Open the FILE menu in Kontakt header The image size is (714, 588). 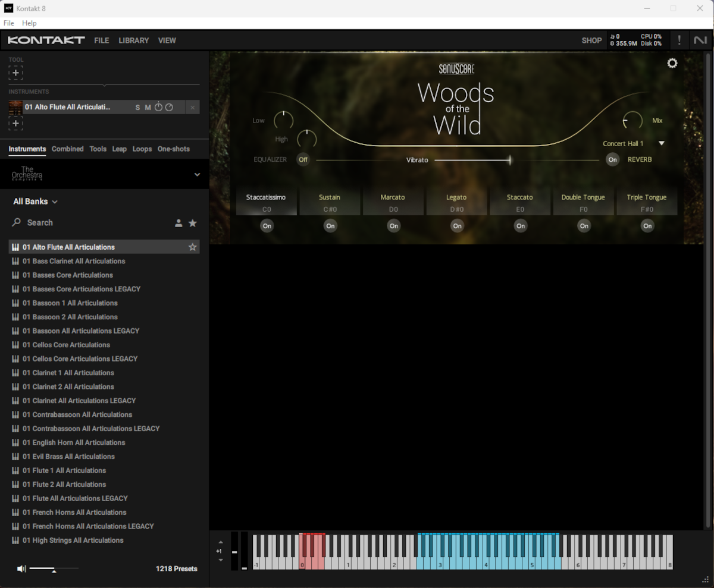pos(102,40)
